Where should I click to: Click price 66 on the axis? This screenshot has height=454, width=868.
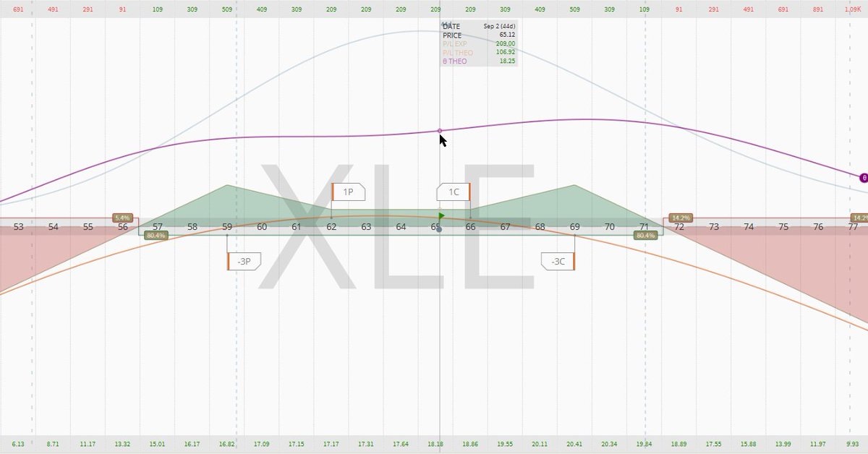470,227
